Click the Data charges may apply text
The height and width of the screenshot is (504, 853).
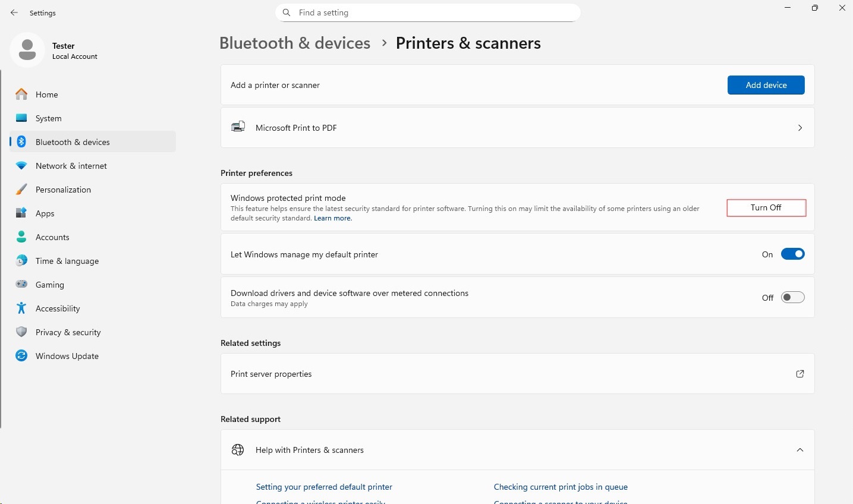[269, 304]
